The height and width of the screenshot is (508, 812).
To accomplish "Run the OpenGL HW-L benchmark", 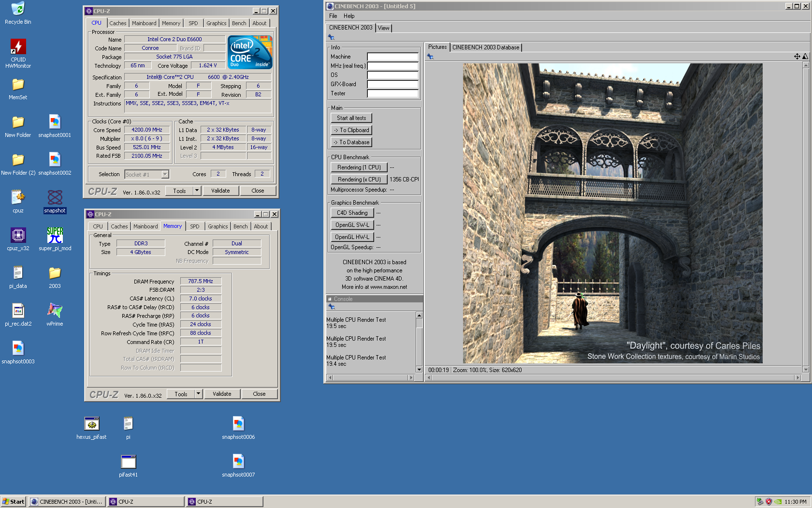I will (x=352, y=237).
